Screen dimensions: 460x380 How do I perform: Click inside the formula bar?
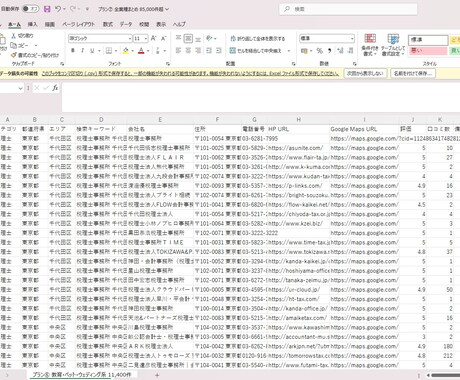pos(260,97)
